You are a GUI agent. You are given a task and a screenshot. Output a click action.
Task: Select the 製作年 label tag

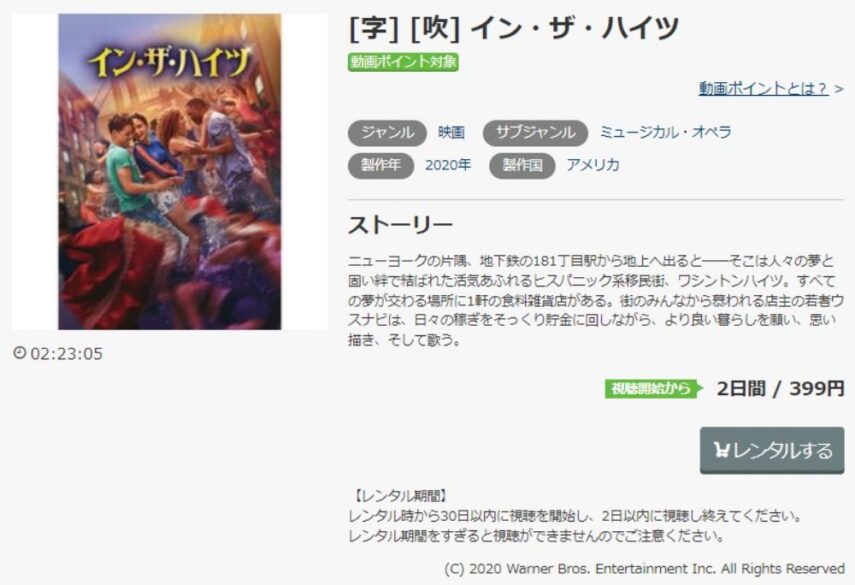click(381, 165)
